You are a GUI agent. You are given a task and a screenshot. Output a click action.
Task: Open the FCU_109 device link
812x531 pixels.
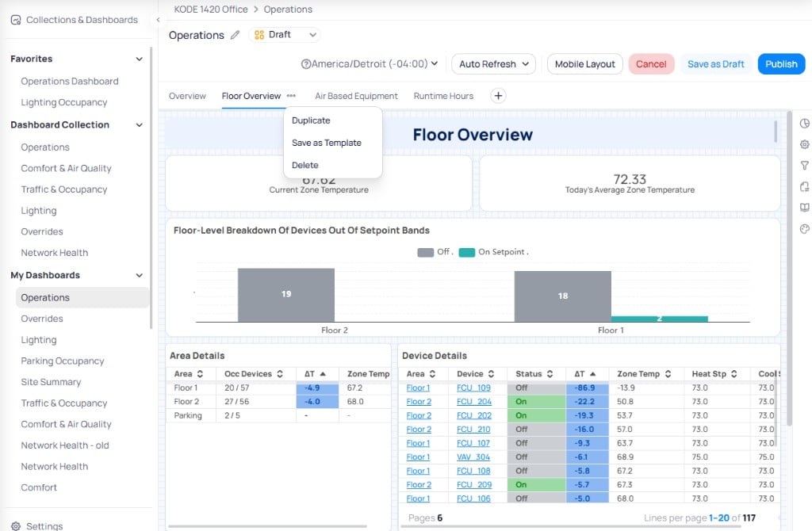(x=473, y=388)
